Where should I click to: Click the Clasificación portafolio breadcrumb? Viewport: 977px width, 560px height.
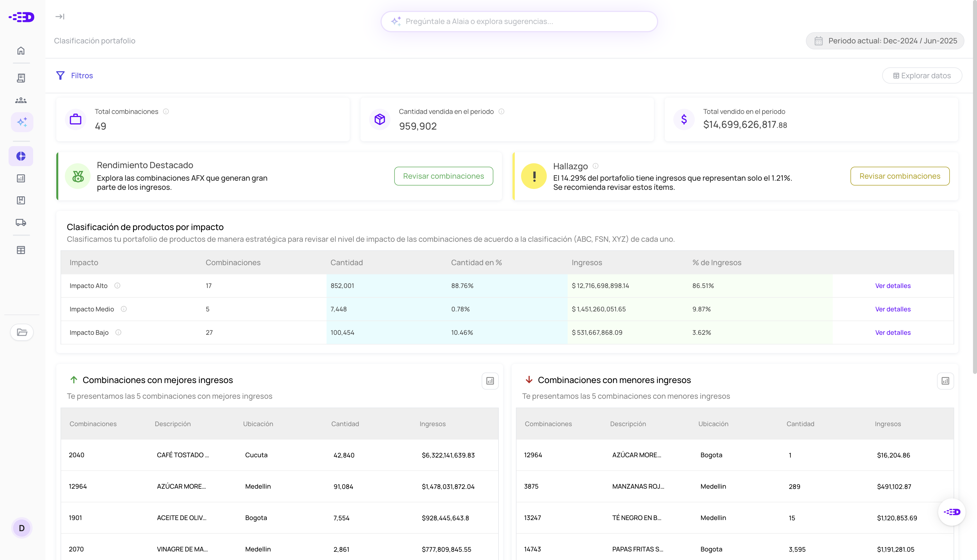pyautogui.click(x=95, y=41)
